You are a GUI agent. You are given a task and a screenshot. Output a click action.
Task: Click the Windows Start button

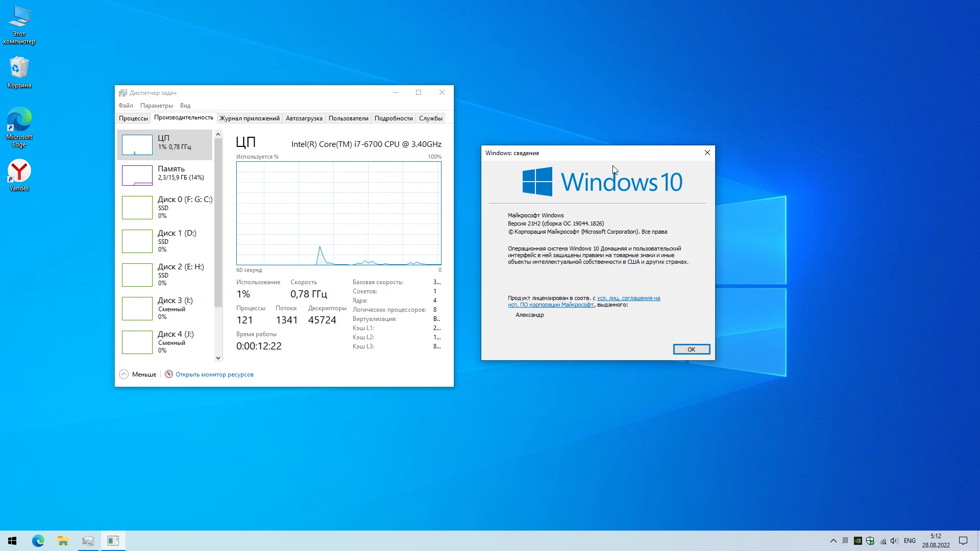click(12, 541)
